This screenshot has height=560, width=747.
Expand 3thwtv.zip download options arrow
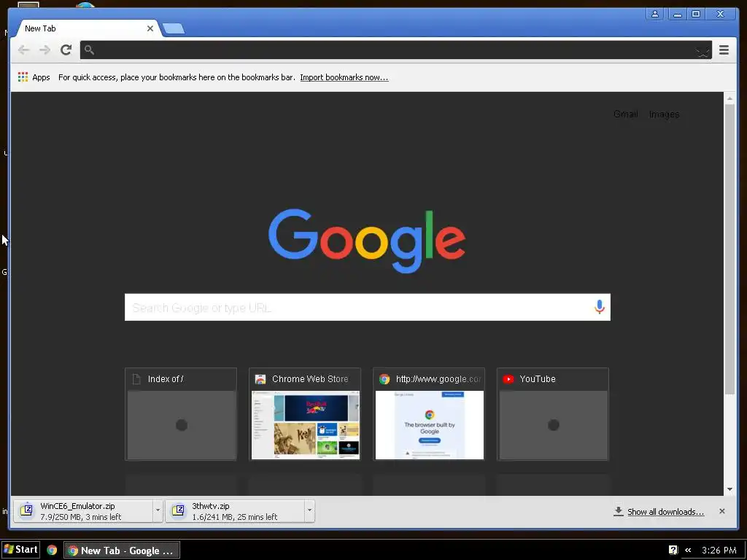pos(309,511)
